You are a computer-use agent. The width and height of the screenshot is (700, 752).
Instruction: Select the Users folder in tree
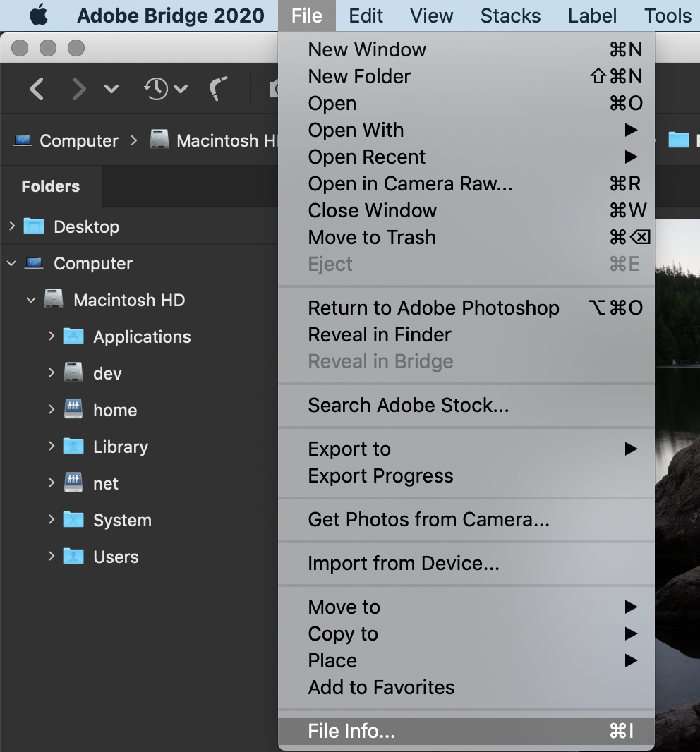pos(116,557)
